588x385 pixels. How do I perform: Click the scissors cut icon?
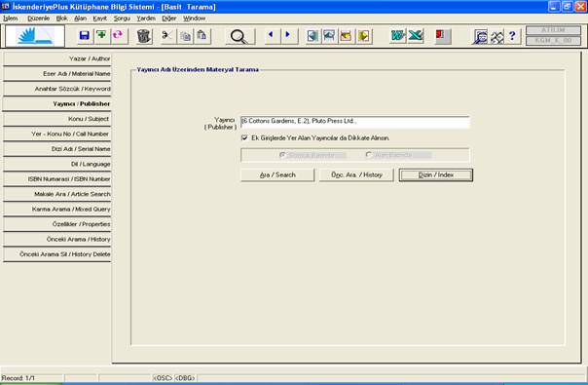point(167,36)
